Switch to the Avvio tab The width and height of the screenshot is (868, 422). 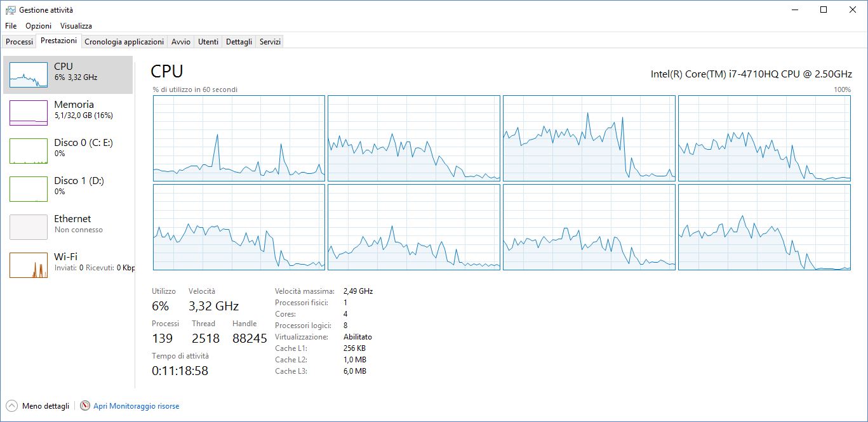tap(180, 42)
